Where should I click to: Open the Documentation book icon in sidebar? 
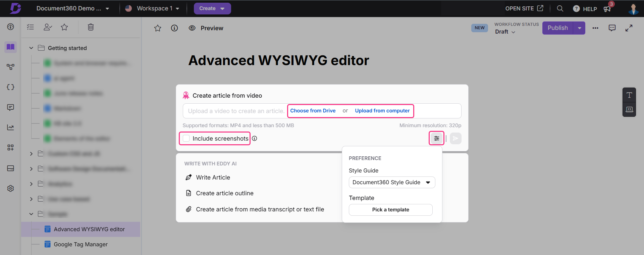11,47
